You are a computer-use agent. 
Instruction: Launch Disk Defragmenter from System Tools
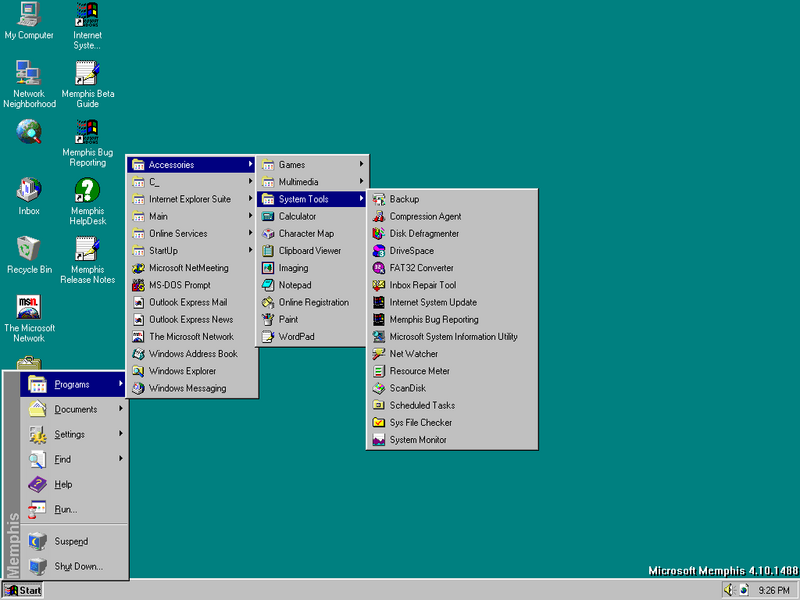click(424, 233)
